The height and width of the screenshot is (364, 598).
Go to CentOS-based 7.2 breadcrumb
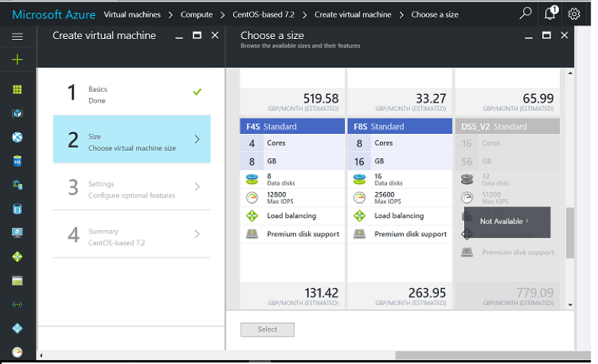264,15
